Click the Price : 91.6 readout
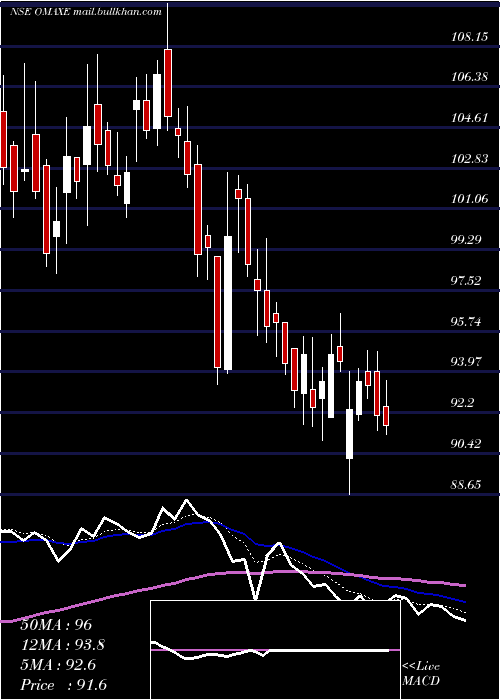The height and width of the screenshot is (700, 500). point(63,685)
